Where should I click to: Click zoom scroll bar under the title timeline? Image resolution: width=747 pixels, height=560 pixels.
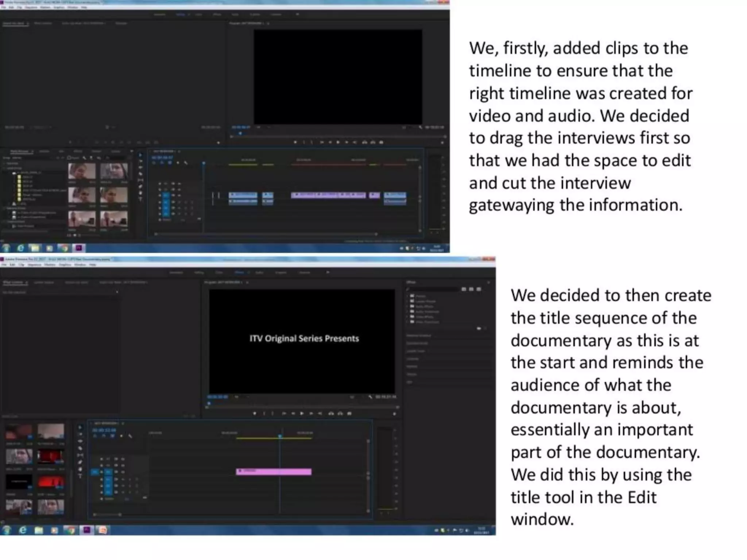[108, 514]
